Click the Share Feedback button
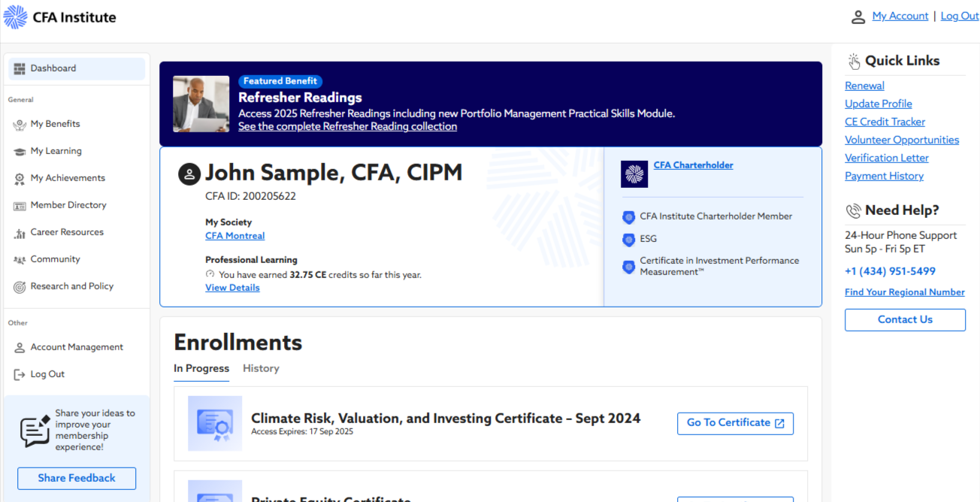The height and width of the screenshot is (502, 980). pos(77,478)
